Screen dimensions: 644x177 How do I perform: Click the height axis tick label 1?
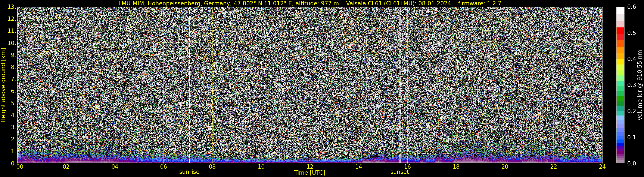tap(13, 151)
